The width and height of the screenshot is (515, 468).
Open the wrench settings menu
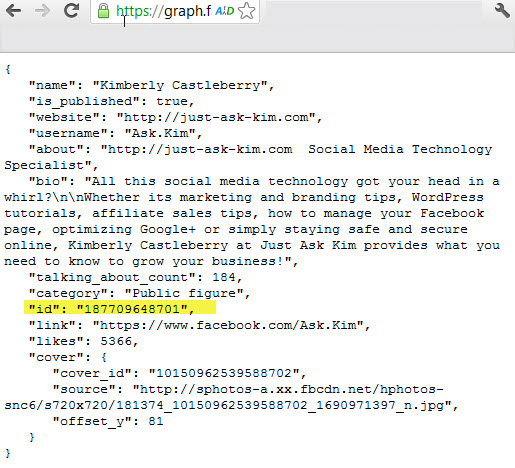tap(502, 10)
